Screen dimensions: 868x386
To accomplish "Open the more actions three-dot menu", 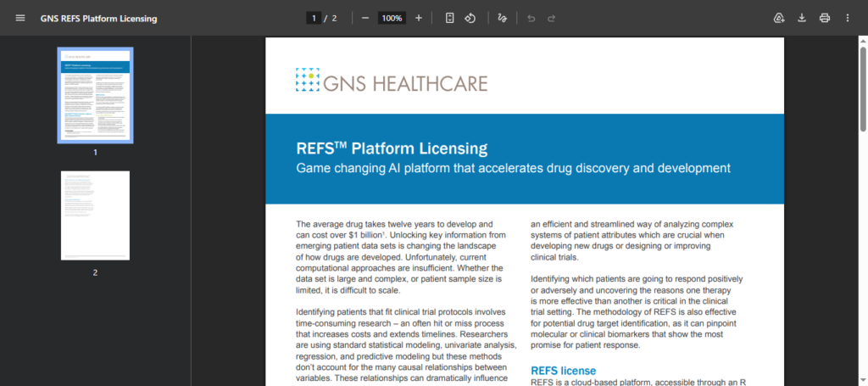I will tap(848, 18).
